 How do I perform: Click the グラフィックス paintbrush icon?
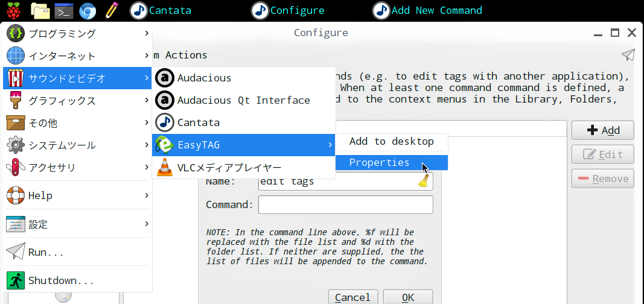point(16,100)
